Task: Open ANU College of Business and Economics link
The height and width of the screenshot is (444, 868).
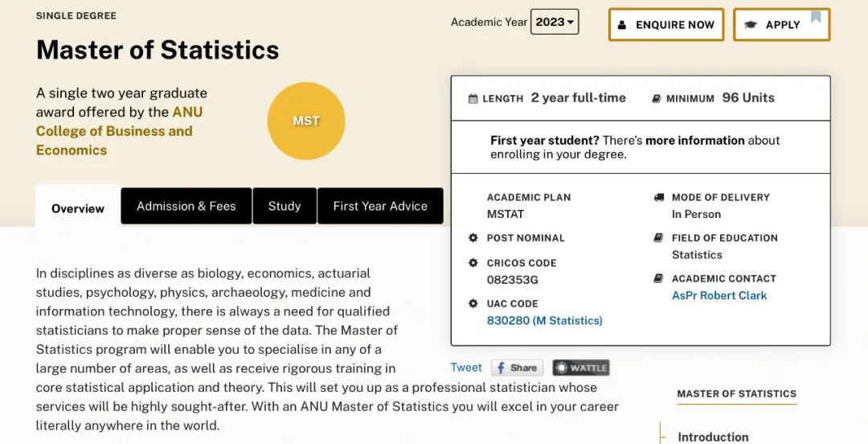Action: click(x=115, y=131)
